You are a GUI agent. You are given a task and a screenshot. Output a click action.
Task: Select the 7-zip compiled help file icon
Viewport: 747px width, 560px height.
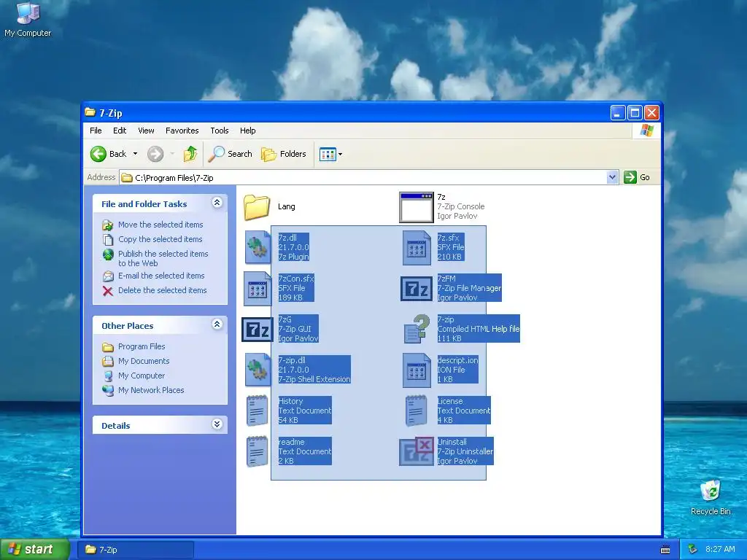click(417, 329)
